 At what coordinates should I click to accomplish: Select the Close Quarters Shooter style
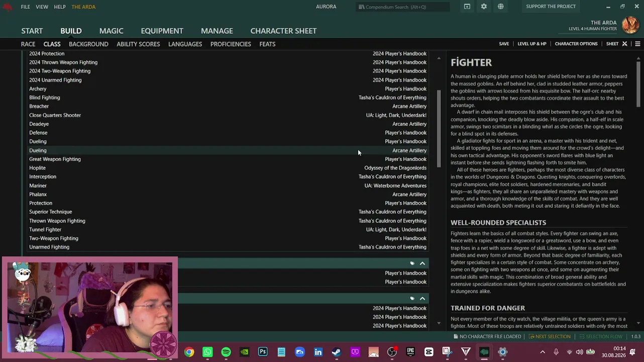point(228,115)
